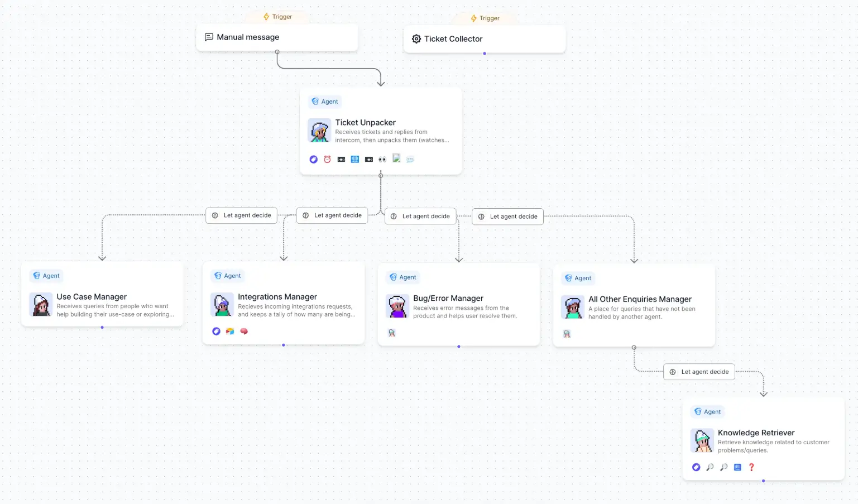This screenshot has width=858, height=504.
Task: Select the Knowledge Retriever title
Action: click(756, 433)
